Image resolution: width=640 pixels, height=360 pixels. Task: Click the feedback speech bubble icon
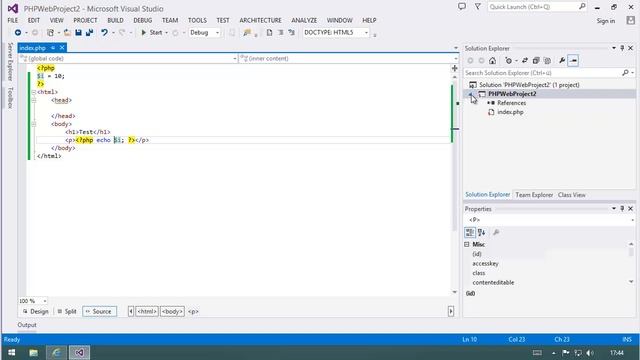pyautogui.click(x=462, y=7)
